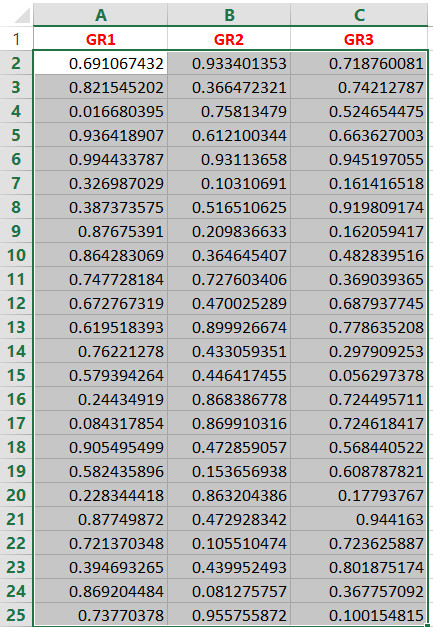433x627 pixels.
Task: Select cell containing 0.718760081
Action: pos(359,63)
